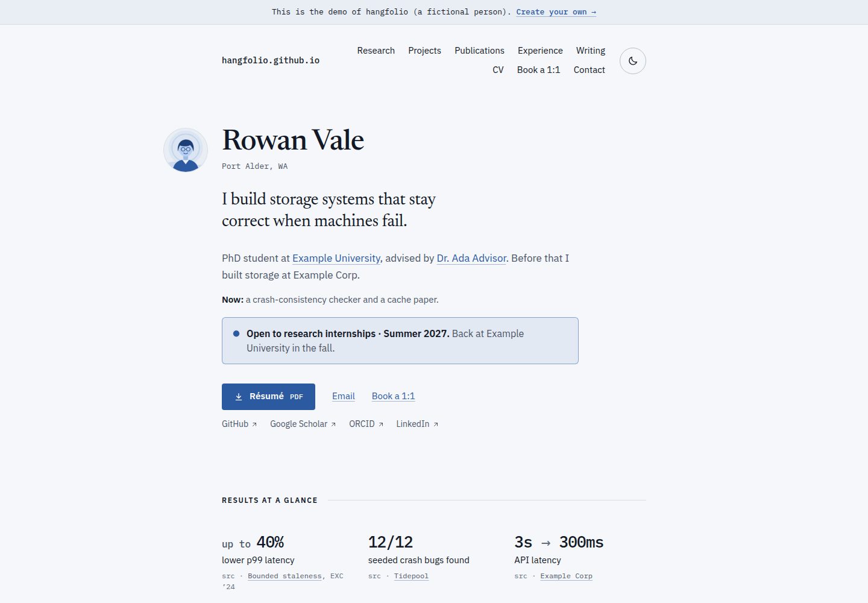Image resolution: width=868 pixels, height=603 pixels.
Task: Go to the Writing nav item
Action: click(x=591, y=51)
